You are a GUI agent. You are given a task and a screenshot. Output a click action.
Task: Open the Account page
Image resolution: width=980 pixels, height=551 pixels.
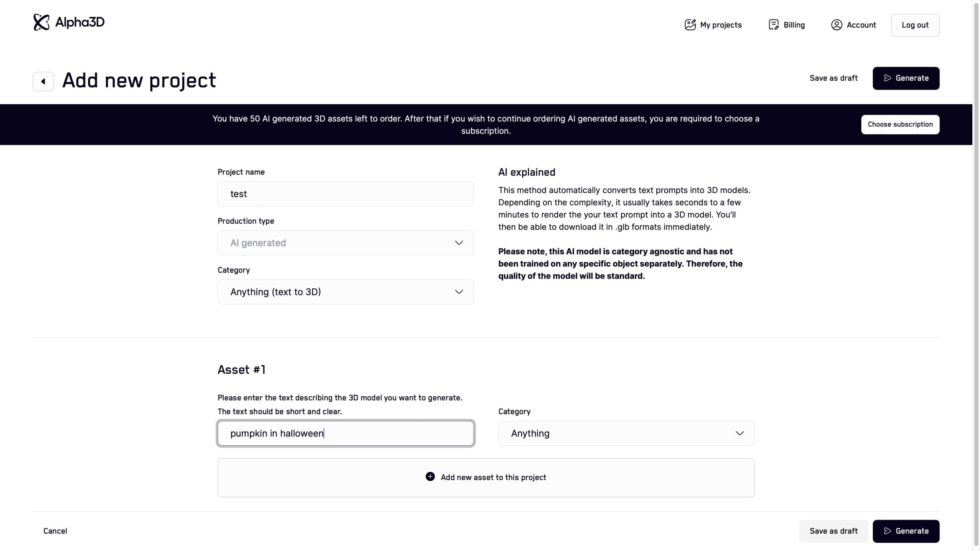point(861,25)
